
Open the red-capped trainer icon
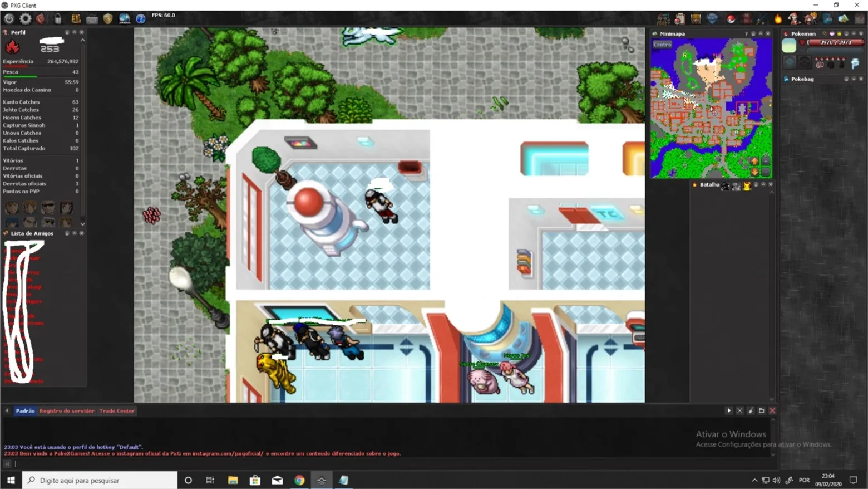tap(794, 19)
